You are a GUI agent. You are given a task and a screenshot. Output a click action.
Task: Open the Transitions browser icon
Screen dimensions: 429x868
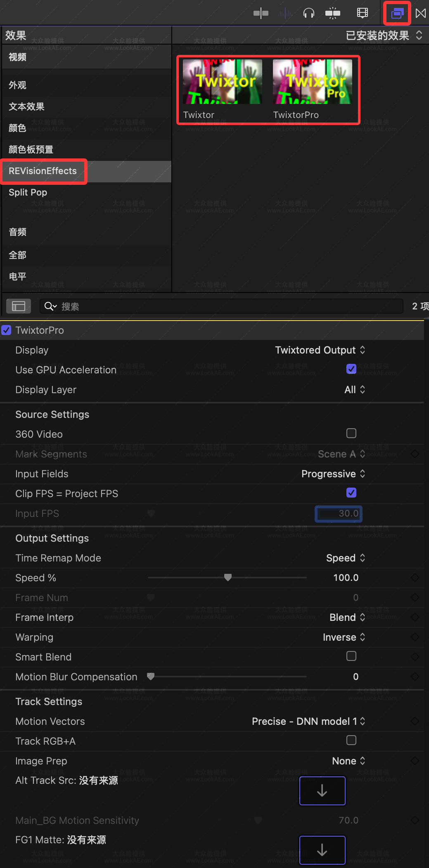pos(421,13)
